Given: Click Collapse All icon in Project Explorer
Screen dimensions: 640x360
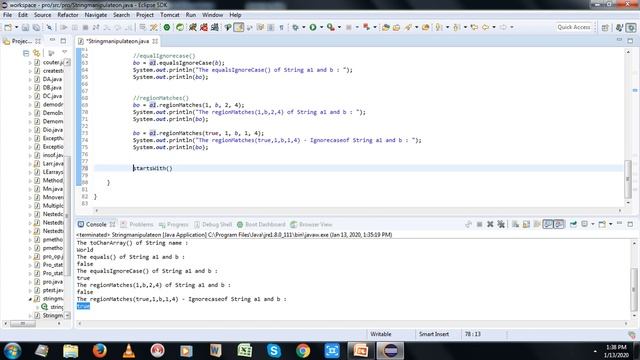Looking at the screenshot, I should (26, 53).
